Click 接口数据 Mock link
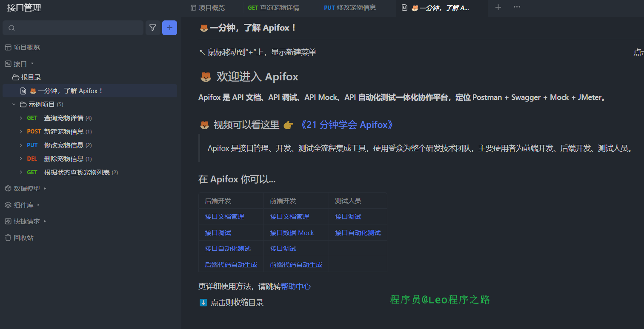 coord(292,233)
